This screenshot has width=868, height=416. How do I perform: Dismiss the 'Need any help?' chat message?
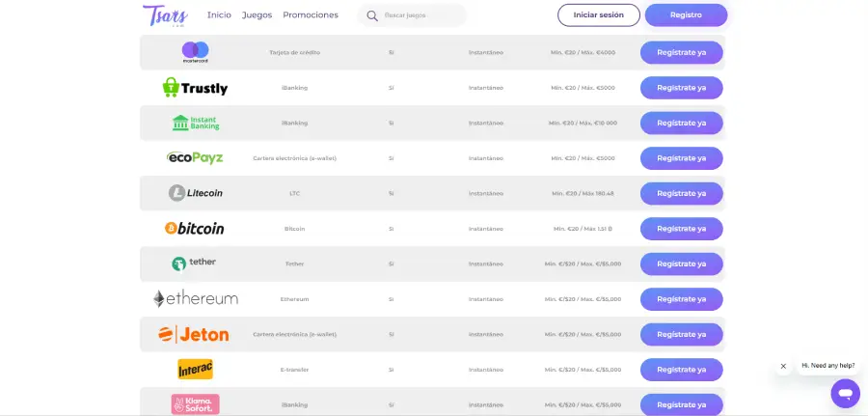(783, 366)
